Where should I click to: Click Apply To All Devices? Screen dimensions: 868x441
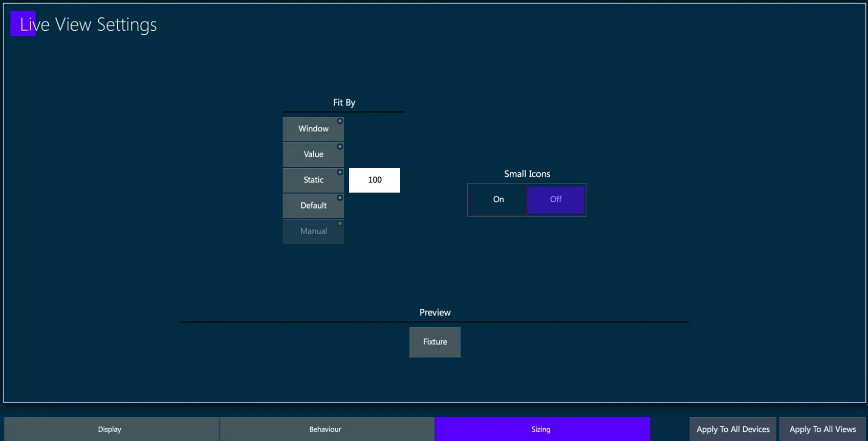tap(733, 429)
